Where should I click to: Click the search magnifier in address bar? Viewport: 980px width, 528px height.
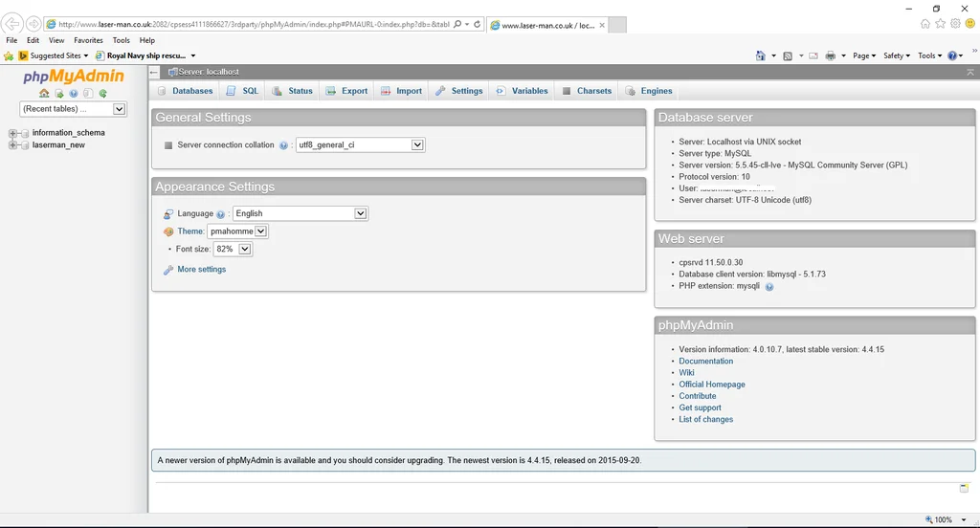click(x=457, y=24)
